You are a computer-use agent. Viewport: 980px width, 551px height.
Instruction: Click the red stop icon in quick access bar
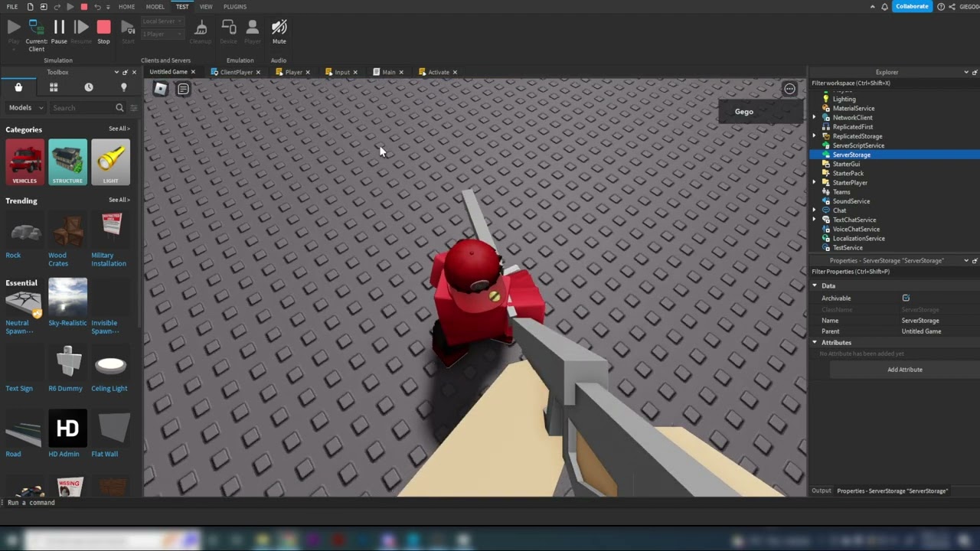pos(84,7)
